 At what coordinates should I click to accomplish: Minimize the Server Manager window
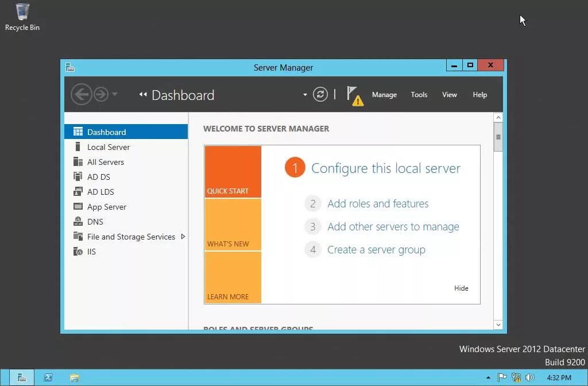(454, 65)
